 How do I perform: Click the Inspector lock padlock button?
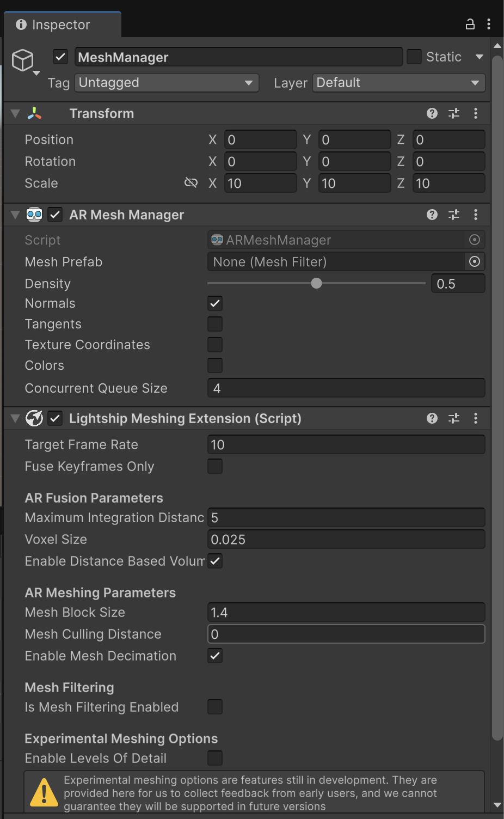(469, 24)
